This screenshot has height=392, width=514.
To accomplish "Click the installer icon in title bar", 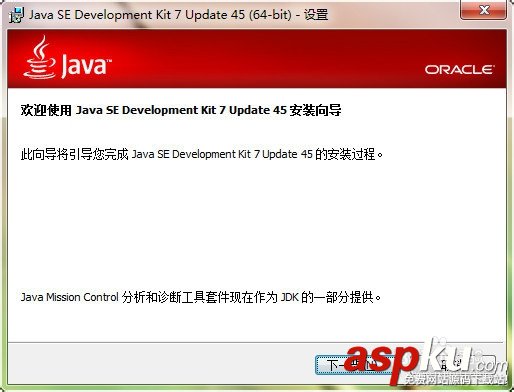I will [16, 15].
